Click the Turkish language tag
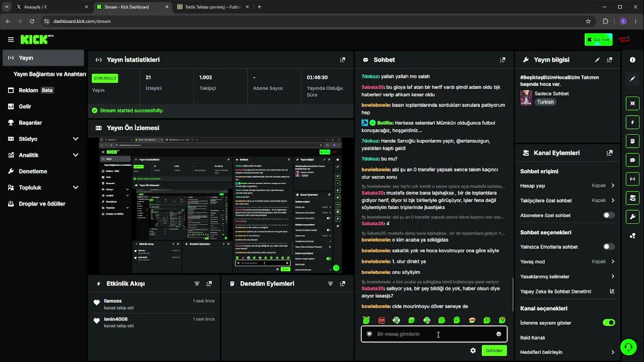This screenshot has height=362, width=644. [545, 102]
